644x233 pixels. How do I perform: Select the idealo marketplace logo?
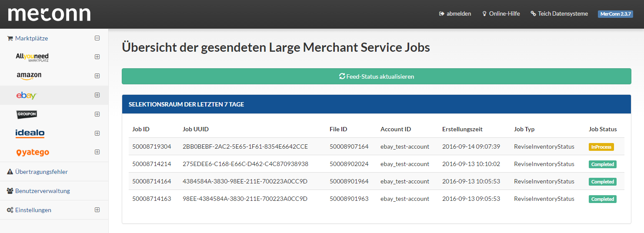[30, 133]
